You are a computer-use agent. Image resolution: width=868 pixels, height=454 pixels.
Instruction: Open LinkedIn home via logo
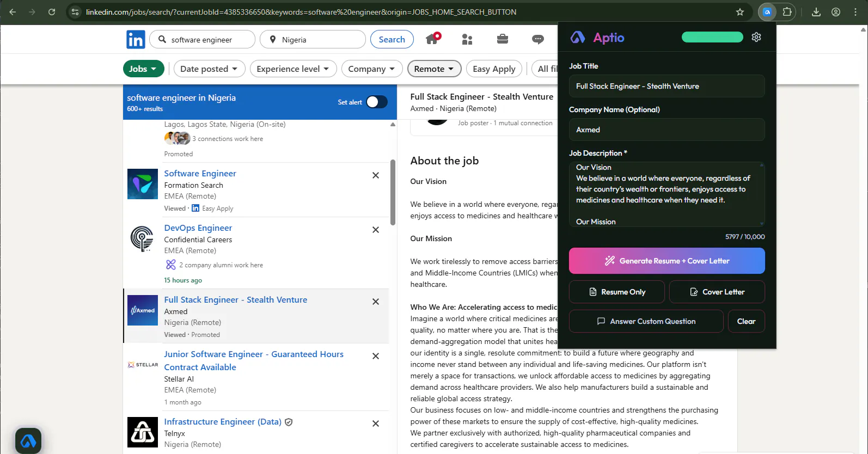(136, 40)
